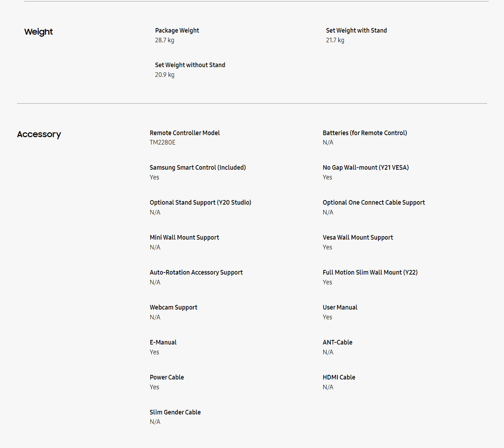504x448 pixels.
Task: Click the HDMI Cable label
Action: (339, 378)
